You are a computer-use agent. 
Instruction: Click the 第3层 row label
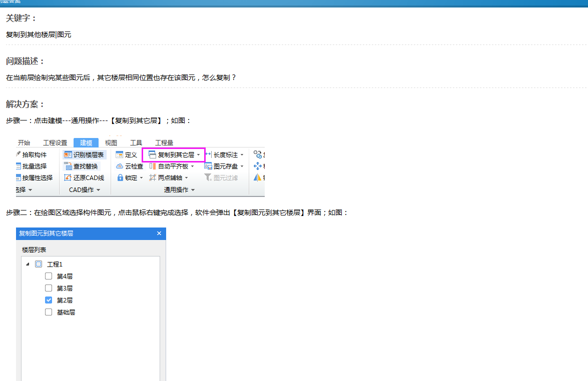pos(65,288)
